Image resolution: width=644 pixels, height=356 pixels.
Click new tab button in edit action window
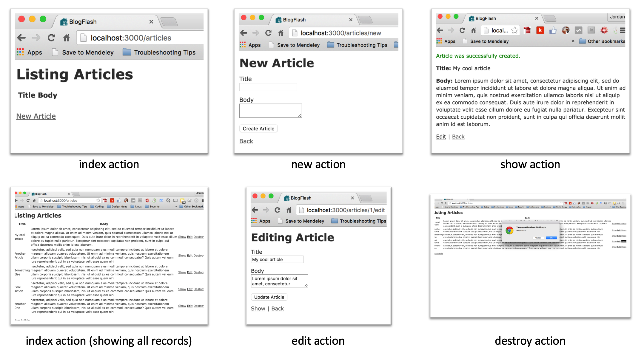click(366, 198)
